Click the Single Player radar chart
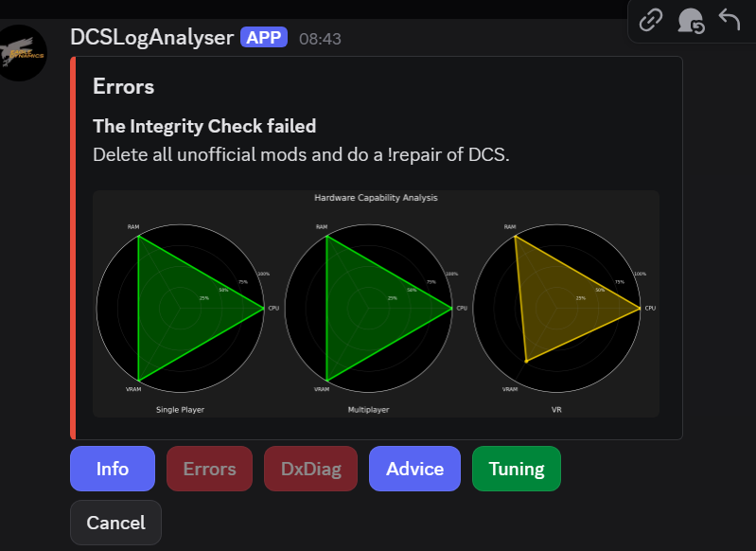Viewport: 756px width, 551px height. (181, 308)
